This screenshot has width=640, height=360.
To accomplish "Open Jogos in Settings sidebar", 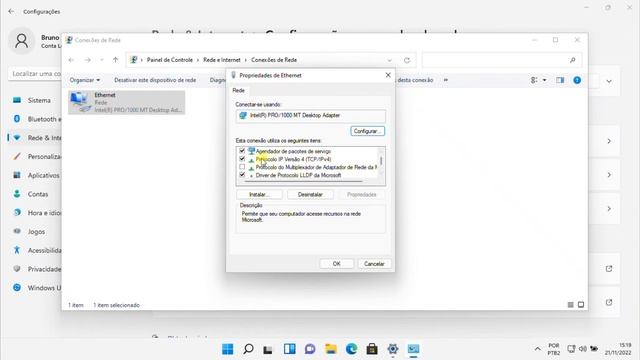I will [x=35, y=231].
